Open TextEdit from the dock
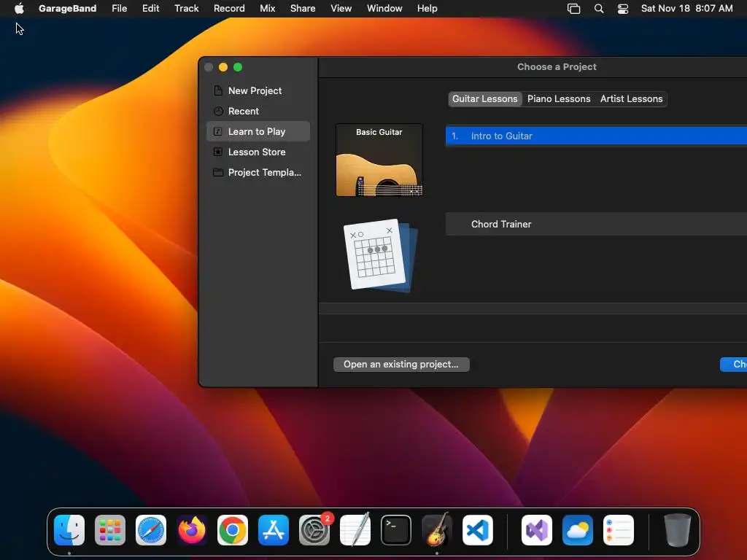 point(355,529)
